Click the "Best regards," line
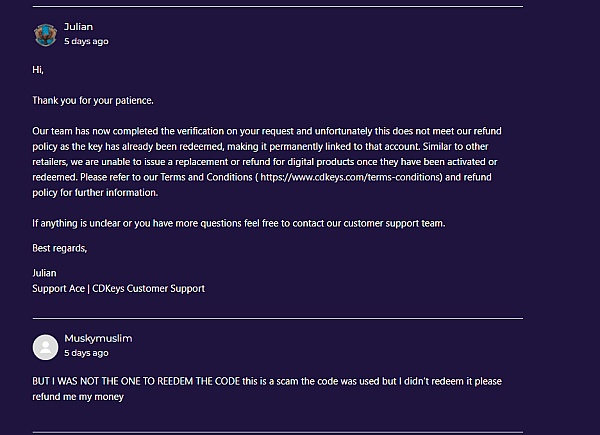 click(60, 248)
